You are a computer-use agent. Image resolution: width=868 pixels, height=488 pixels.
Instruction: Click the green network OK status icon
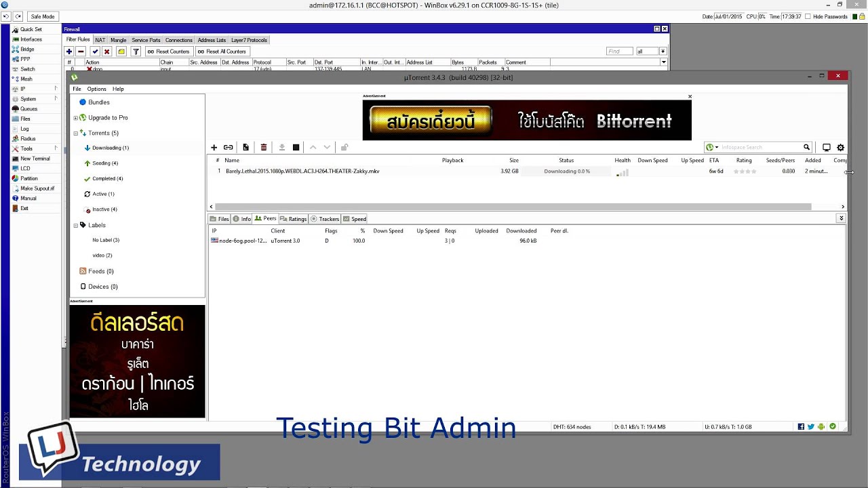click(833, 427)
